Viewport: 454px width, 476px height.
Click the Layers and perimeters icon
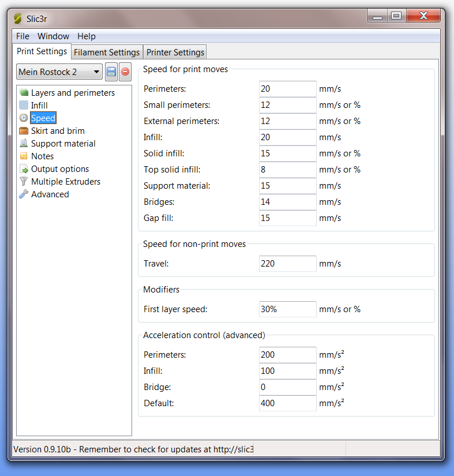(24, 92)
